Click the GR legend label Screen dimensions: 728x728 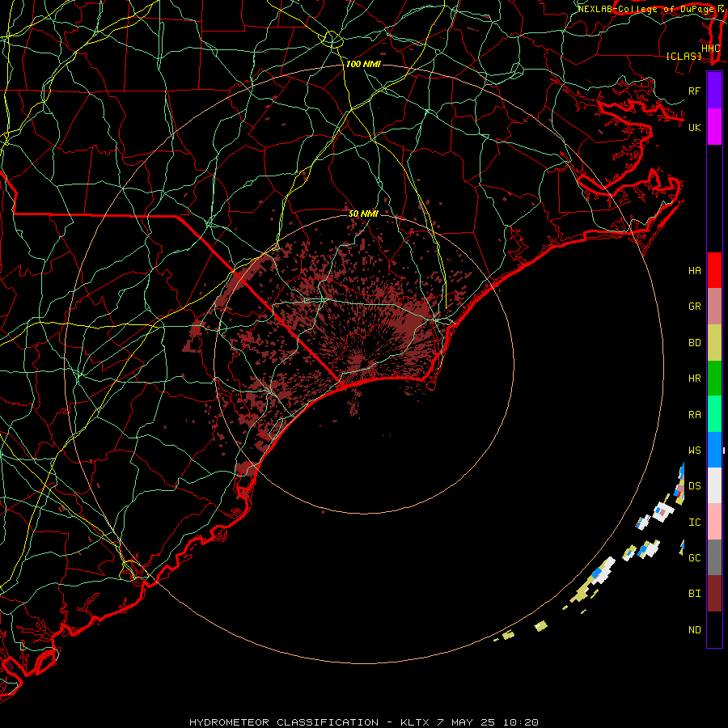click(x=694, y=307)
